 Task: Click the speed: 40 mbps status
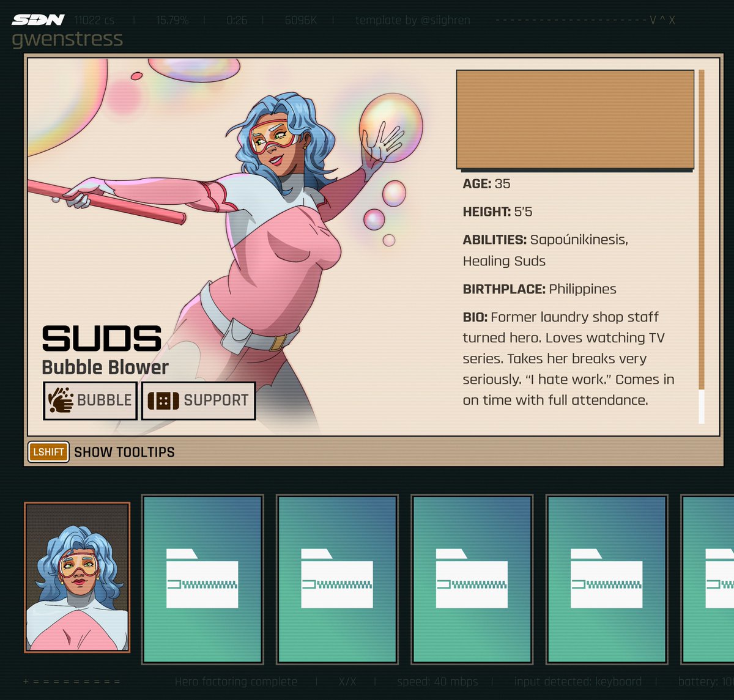(438, 681)
